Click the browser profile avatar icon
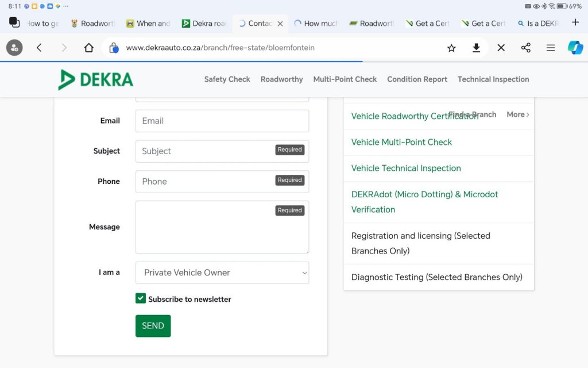The image size is (588, 368). click(14, 48)
